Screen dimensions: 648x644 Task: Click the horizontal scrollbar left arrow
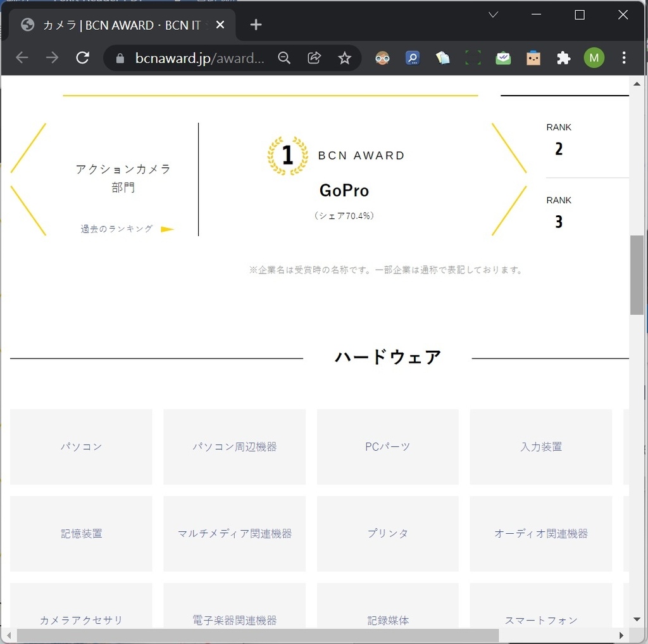click(9, 635)
